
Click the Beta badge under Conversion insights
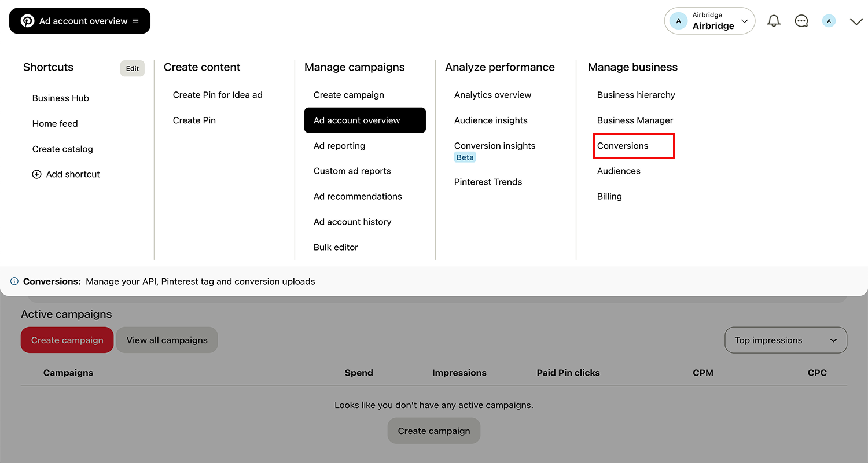tap(465, 157)
